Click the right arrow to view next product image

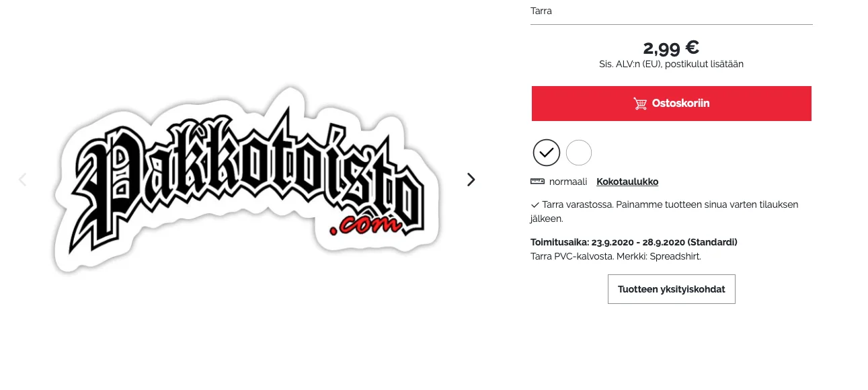(x=471, y=180)
